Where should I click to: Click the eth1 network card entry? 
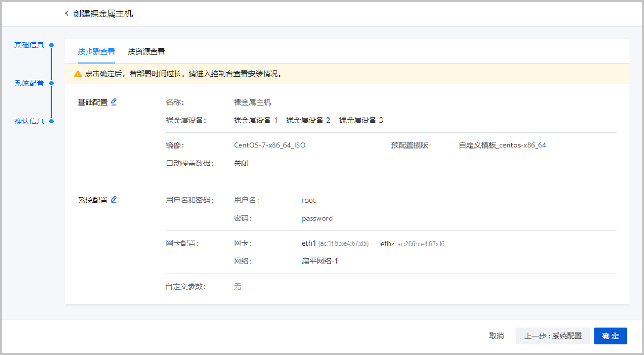(x=309, y=243)
